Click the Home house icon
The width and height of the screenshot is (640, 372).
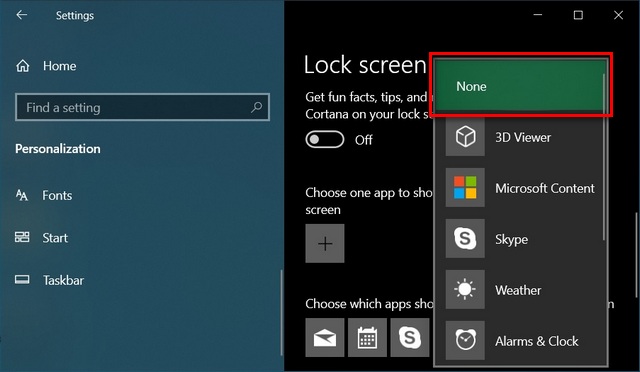(22, 66)
